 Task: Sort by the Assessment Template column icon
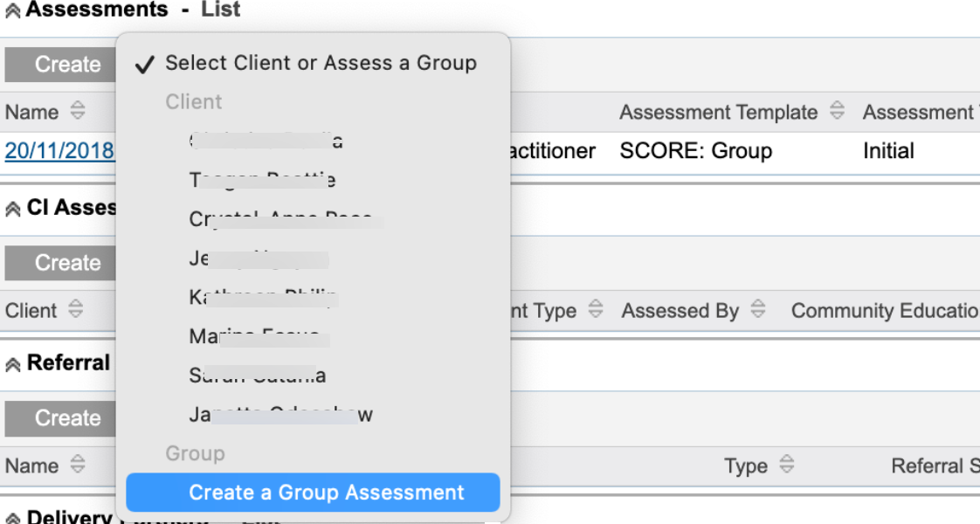point(836,112)
